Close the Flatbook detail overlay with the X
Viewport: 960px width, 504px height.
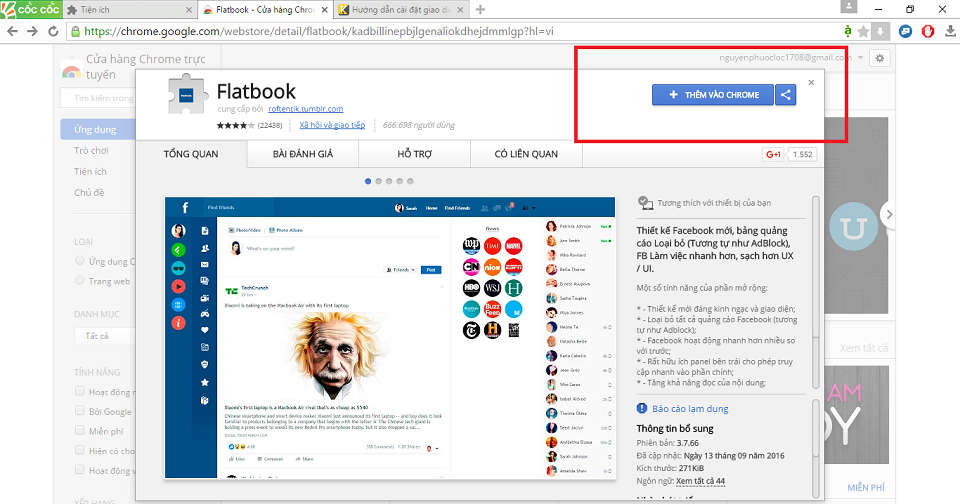[811, 82]
